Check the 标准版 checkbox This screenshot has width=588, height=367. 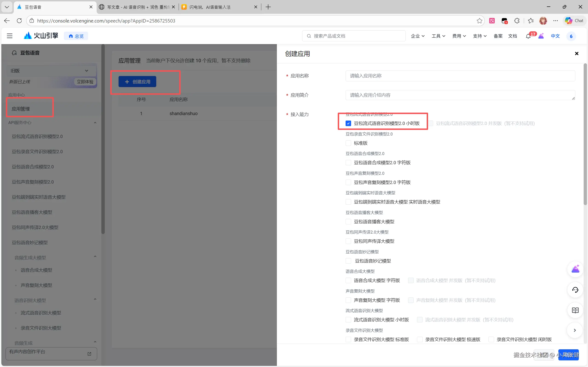point(348,143)
